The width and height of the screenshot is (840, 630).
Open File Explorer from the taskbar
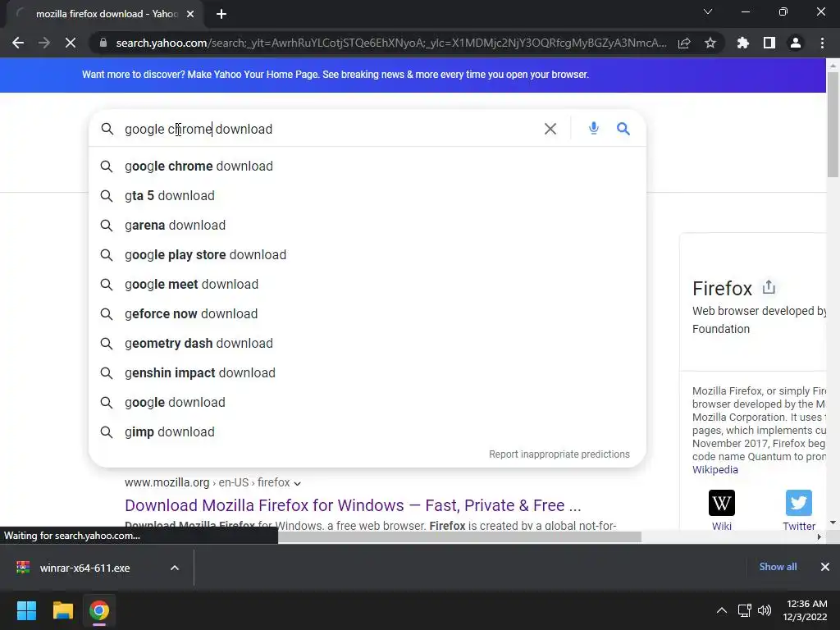[x=62, y=610]
